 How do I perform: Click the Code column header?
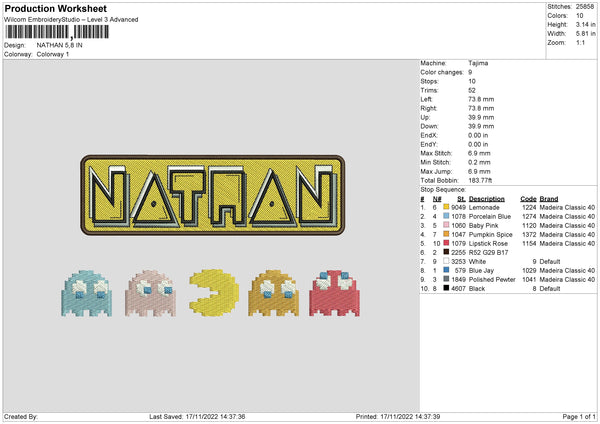tap(528, 199)
